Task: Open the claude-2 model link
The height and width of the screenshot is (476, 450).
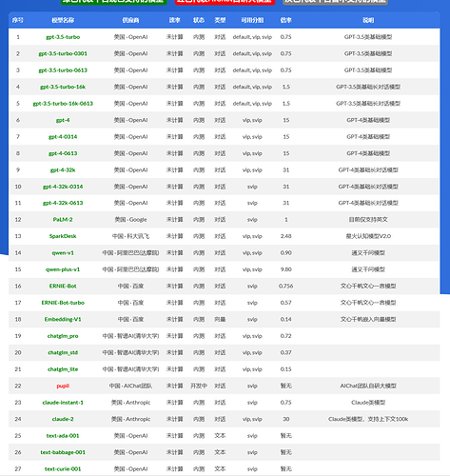Action: click(x=63, y=419)
